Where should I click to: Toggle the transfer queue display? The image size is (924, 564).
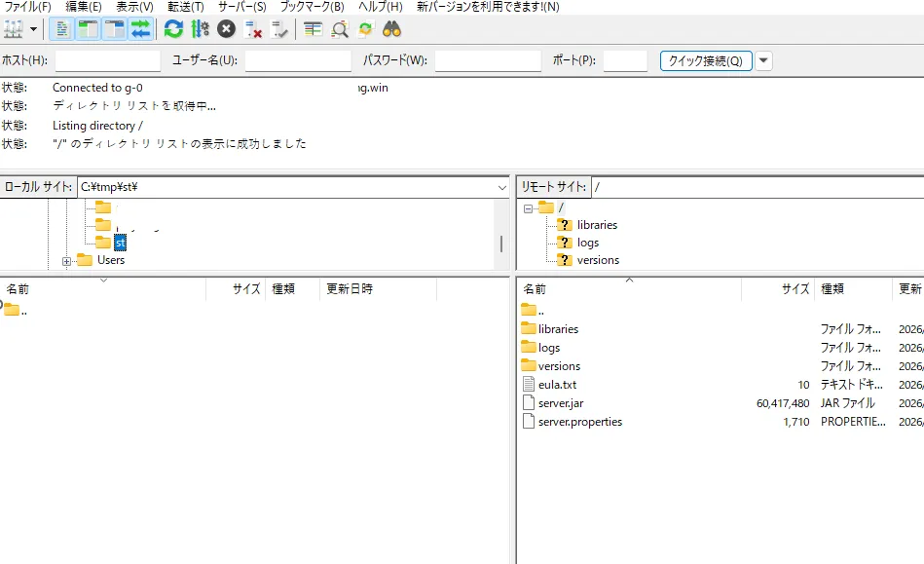(x=140, y=29)
